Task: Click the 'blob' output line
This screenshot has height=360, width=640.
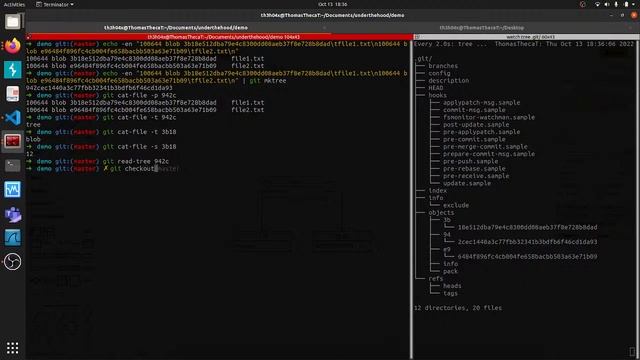Action: point(33,139)
